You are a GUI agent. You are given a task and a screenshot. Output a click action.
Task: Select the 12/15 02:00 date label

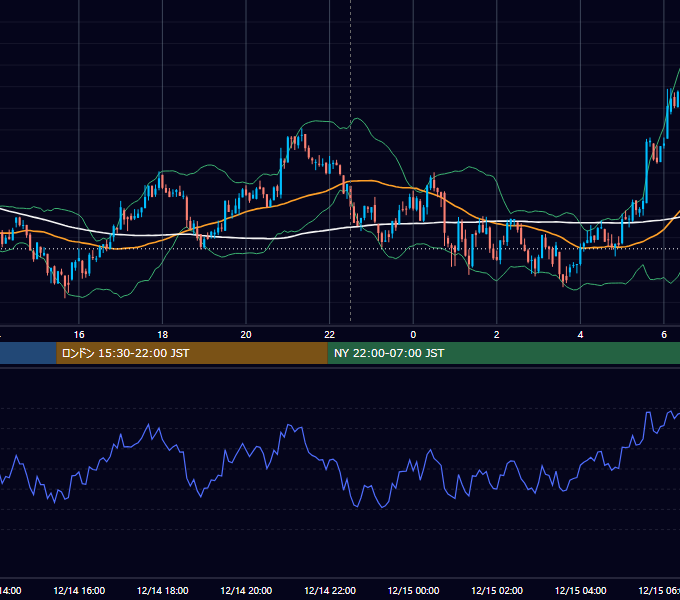[497, 590]
